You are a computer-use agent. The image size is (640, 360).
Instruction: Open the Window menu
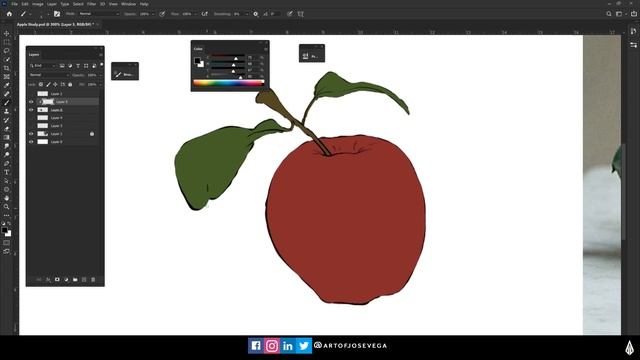[129, 4]
